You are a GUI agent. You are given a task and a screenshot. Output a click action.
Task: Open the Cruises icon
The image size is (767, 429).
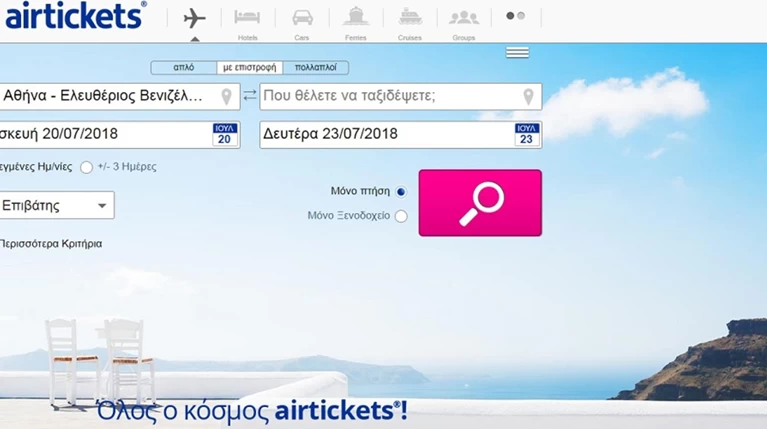[x=410, y=17]
